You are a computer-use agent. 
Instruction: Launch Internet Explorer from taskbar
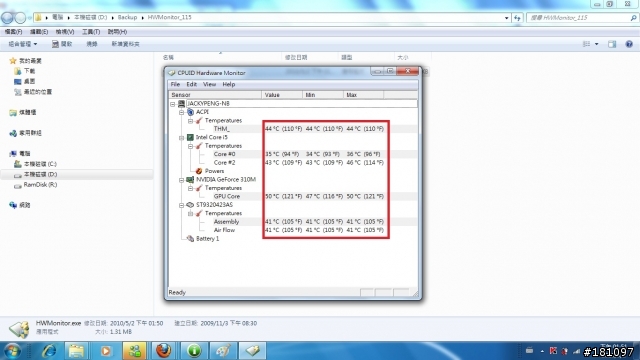49,351
